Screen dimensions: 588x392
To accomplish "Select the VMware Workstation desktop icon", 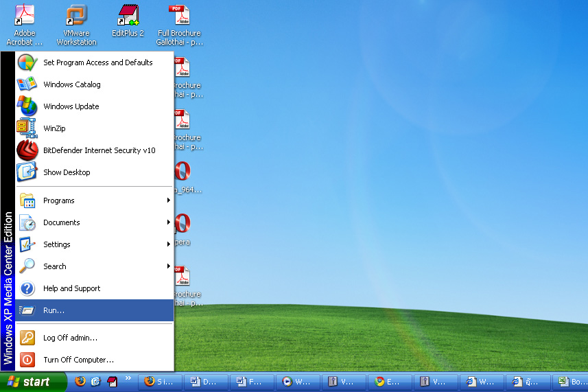I will (76, 25).
